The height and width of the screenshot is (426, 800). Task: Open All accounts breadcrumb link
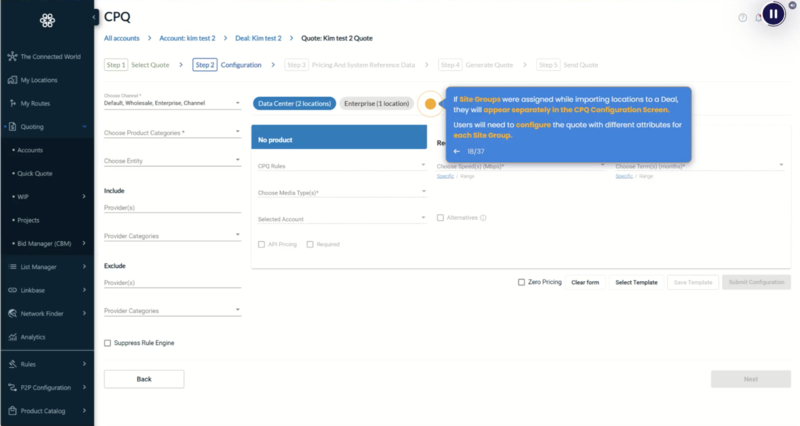pyautogui.click(x=121, y=38)
